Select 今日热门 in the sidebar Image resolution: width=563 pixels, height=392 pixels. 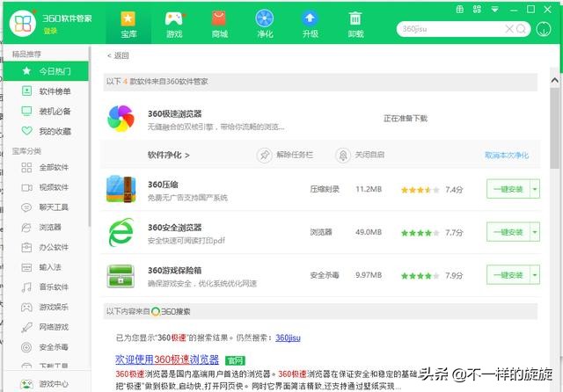coord(46,71)
